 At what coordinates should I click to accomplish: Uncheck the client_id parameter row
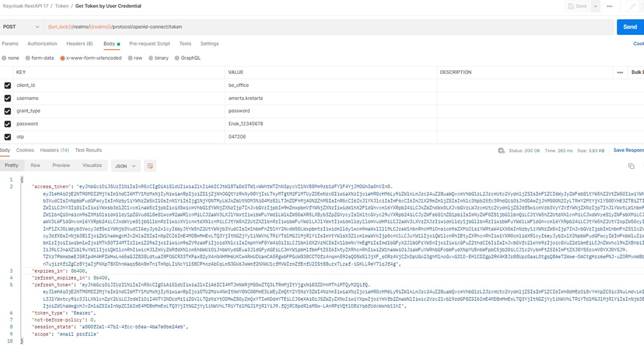[7, 85]
